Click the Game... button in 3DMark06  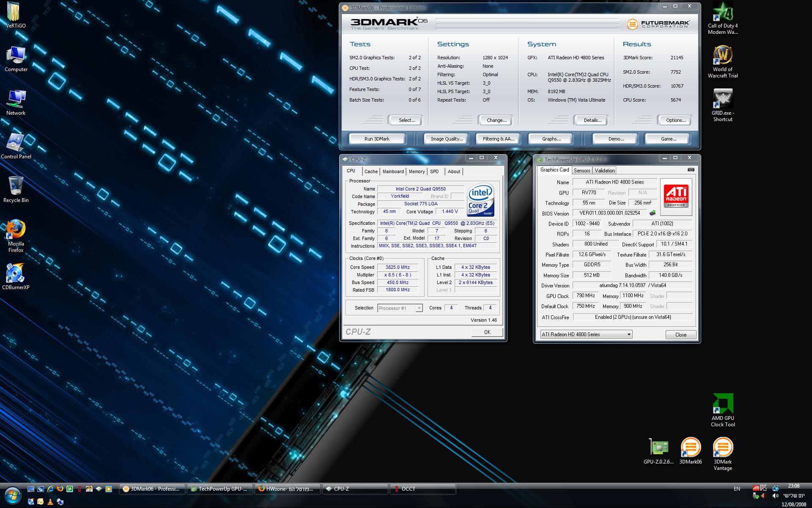668,139
